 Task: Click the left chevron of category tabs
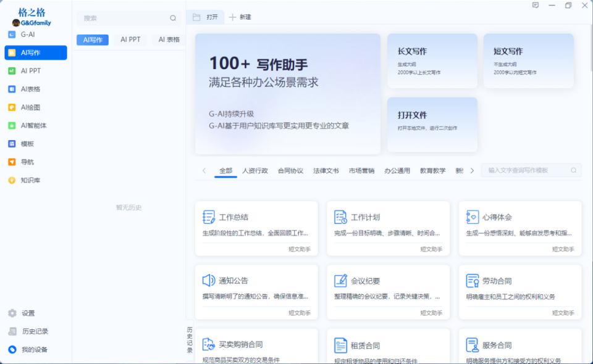(203, 170)
